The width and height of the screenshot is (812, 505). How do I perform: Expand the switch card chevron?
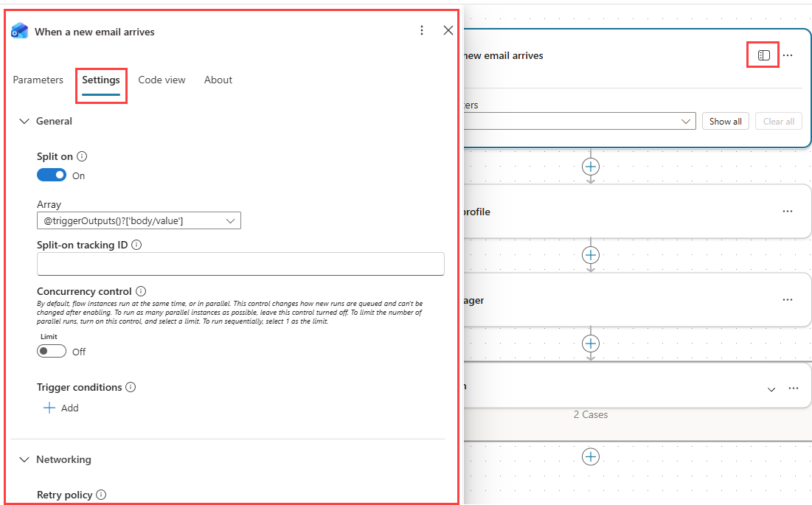(771, 389)
